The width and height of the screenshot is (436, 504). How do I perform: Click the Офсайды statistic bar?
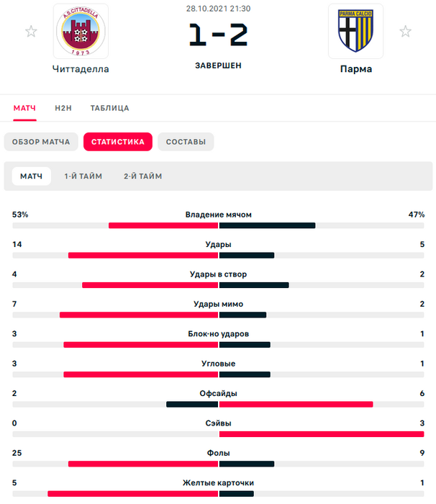coord(218,404)
